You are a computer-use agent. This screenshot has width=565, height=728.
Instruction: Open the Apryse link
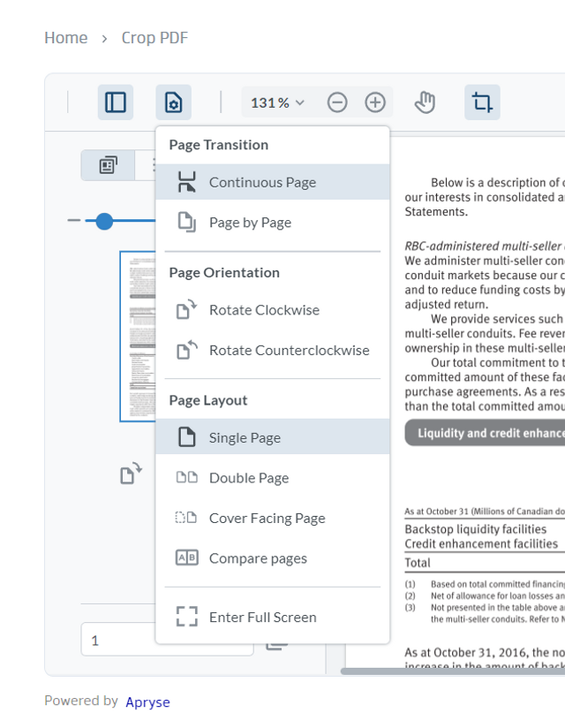pyautogui.click(x=147, y=701)
